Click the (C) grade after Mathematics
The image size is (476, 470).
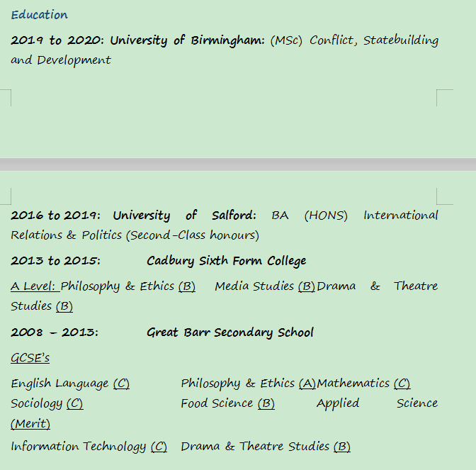click(x=402, y=384)
